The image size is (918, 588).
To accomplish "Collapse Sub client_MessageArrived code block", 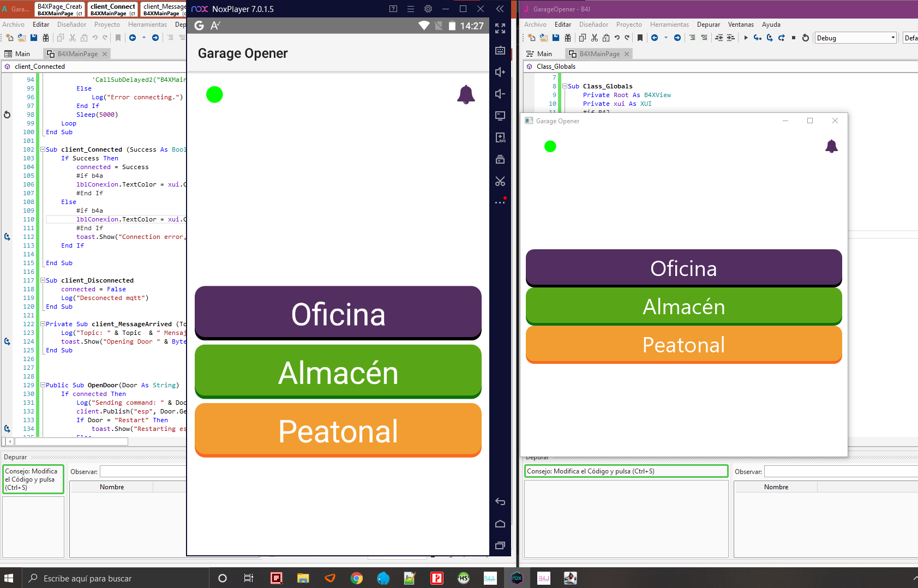I will (43, 324).
